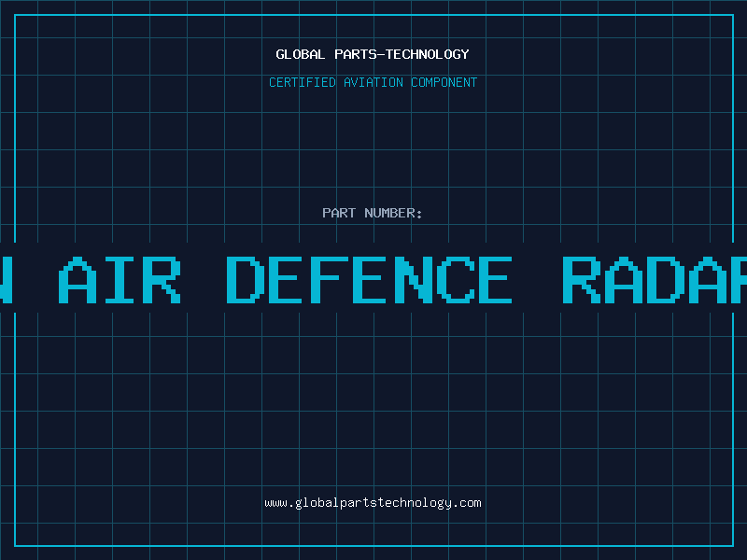Click the gap between DEFENCE and RADAR
Screen dimensions: 747x560
point(537,280)
